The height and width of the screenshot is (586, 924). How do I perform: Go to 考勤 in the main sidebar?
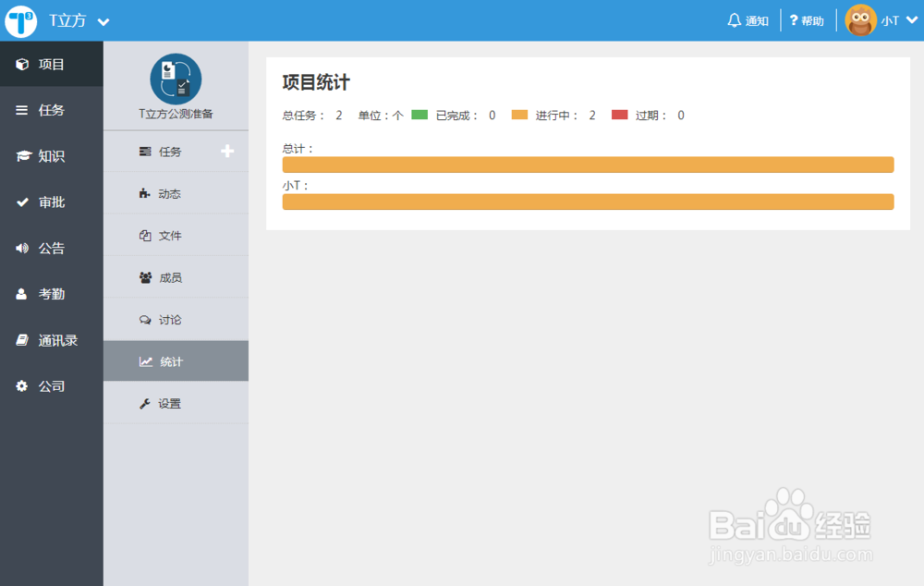click(51, 294)
